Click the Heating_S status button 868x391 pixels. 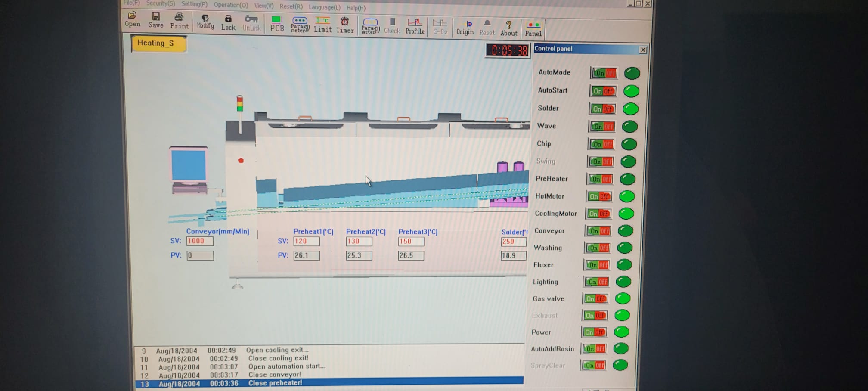point(159,43)
